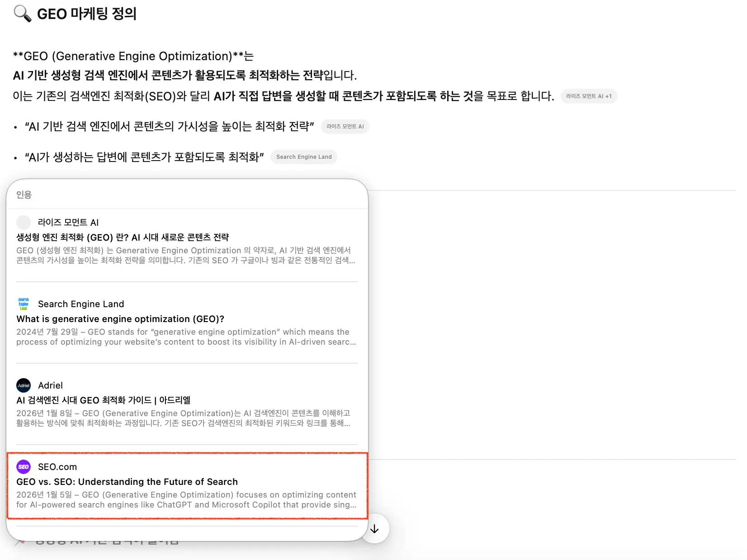
Task: Click the SEO.com source name
Action: pos(57,467)
